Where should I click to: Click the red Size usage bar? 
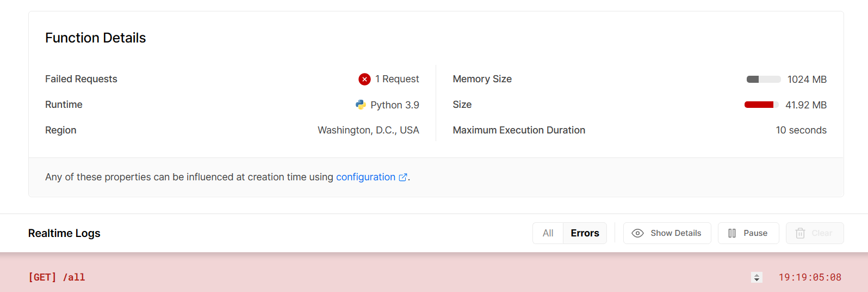pyautogui.click(x=761, y=105)
